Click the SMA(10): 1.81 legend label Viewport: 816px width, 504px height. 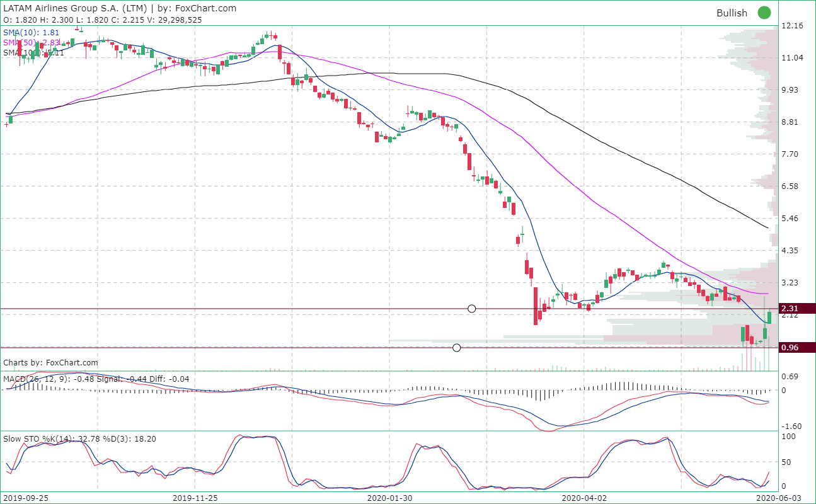32,32
